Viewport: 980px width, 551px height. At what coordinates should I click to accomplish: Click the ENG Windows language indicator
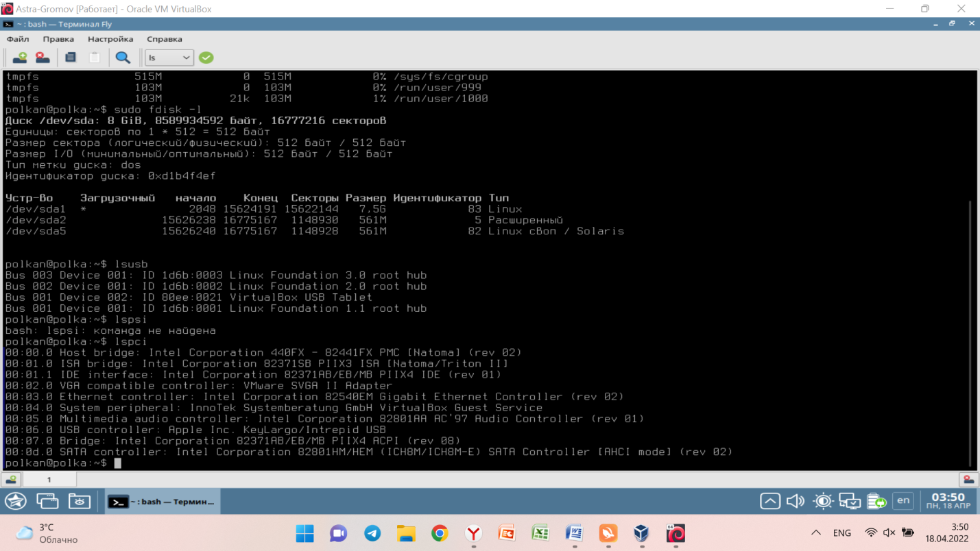842,532
